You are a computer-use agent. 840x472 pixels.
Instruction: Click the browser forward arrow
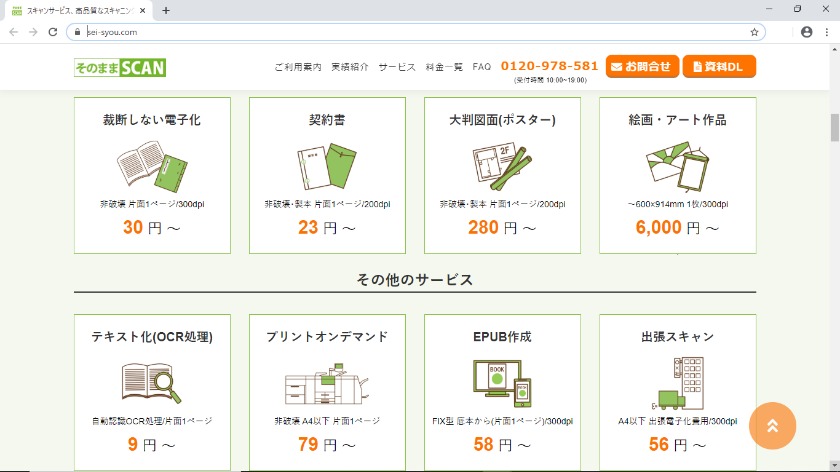(33, 32)
